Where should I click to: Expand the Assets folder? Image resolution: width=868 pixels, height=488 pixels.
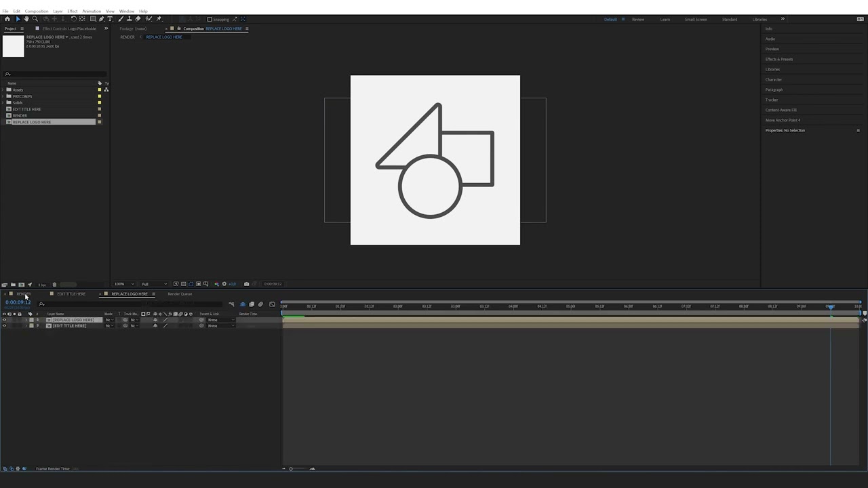3,90
